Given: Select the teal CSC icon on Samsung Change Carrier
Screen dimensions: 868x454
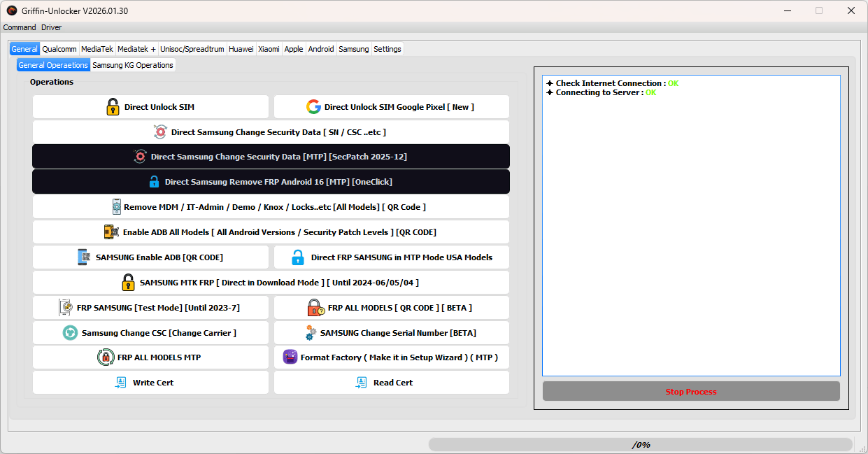Looking at the screenshot, I should click(x=69, y=332).
